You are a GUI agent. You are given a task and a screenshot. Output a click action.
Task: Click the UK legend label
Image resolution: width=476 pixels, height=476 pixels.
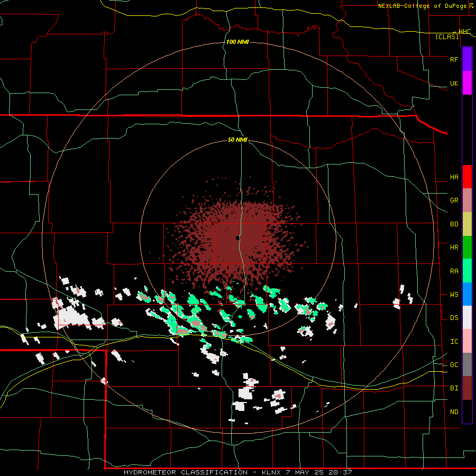454,83
